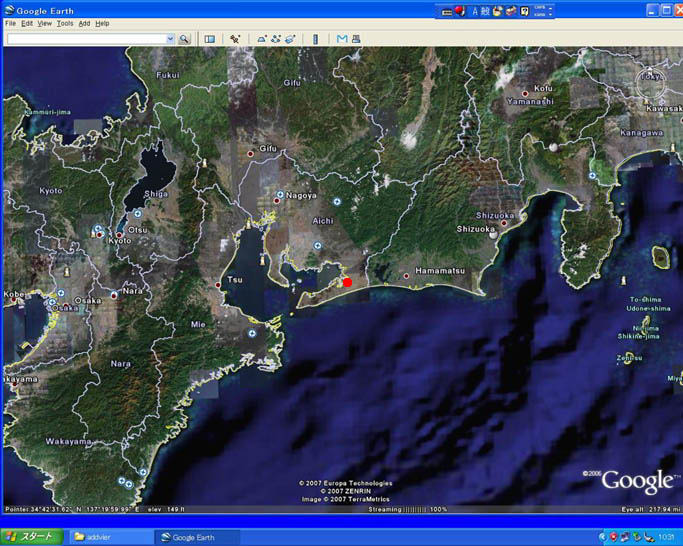
Task: Click the Tsu city label
Action: (x=235, y=279)
